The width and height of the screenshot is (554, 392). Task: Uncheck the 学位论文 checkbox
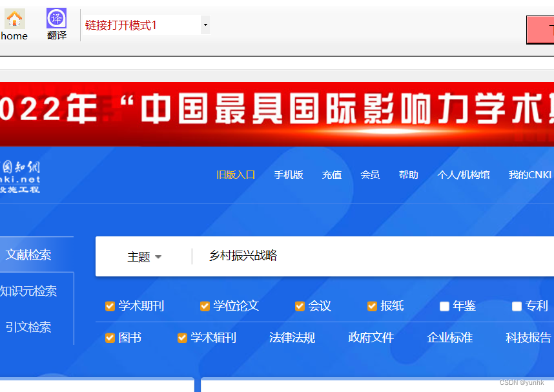[205, 306]
